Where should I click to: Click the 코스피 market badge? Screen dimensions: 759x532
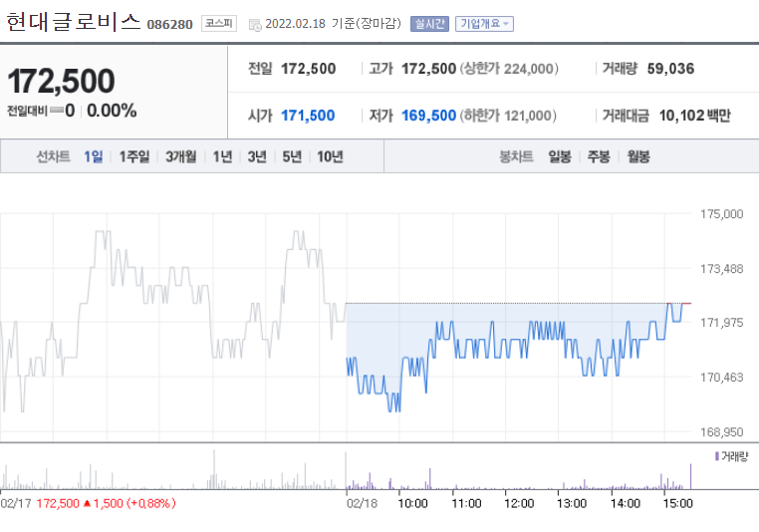click(219, 23)
